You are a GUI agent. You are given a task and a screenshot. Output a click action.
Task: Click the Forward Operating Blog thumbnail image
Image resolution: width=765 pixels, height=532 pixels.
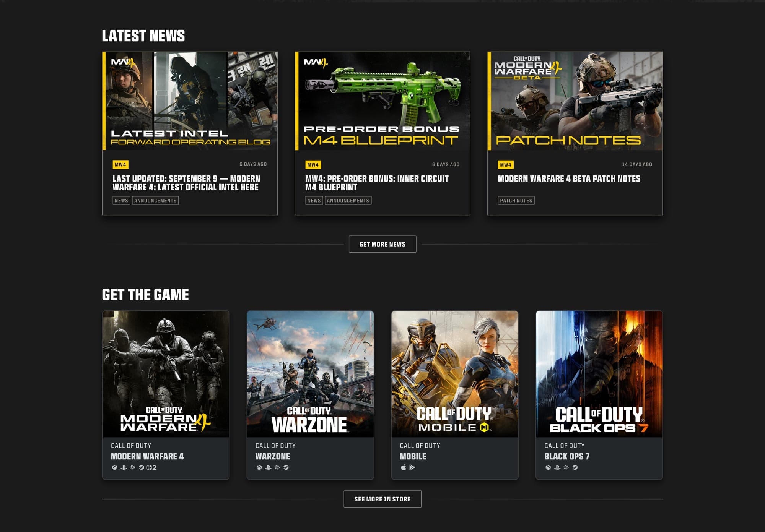tap(190, 101)
